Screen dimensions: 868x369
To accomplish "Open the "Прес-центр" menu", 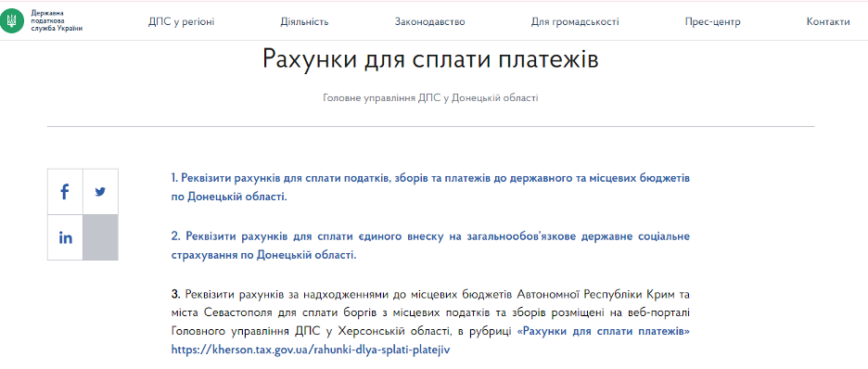I will [x=712, y=21].
